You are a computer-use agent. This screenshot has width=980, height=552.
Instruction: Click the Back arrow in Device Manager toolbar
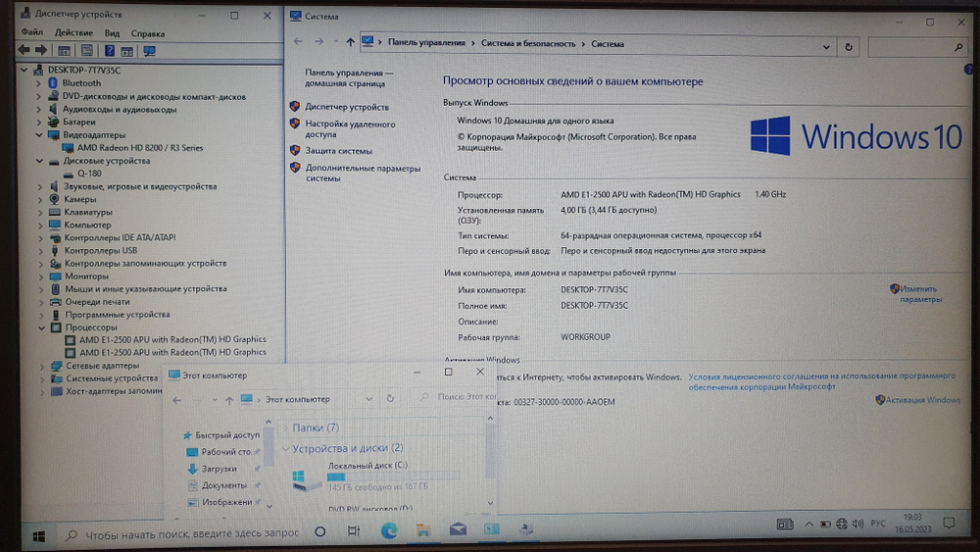[24, 50]
